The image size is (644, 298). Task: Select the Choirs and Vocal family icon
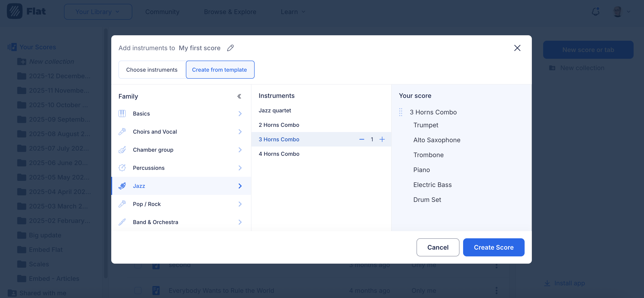coord(122,132)
